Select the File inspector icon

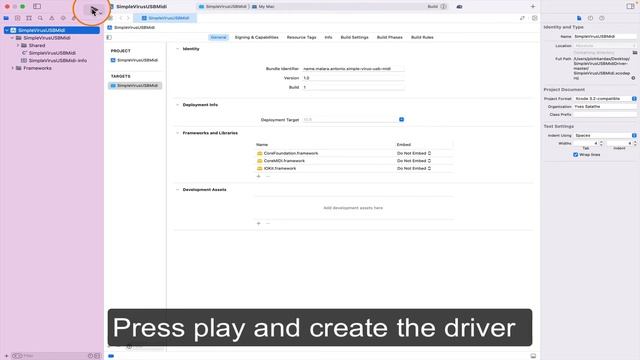pyautogui.click(x=579, y=18)
